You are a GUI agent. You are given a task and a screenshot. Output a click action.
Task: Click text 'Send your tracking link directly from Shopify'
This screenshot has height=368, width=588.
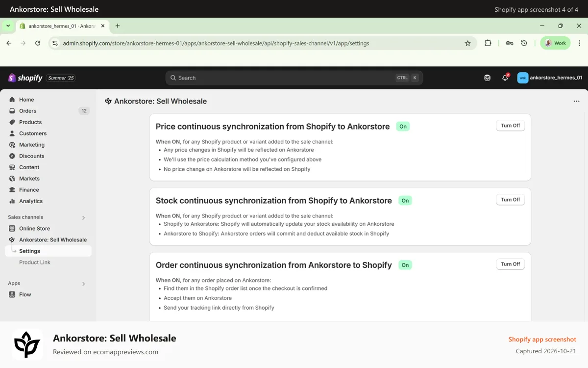[219, 308]
